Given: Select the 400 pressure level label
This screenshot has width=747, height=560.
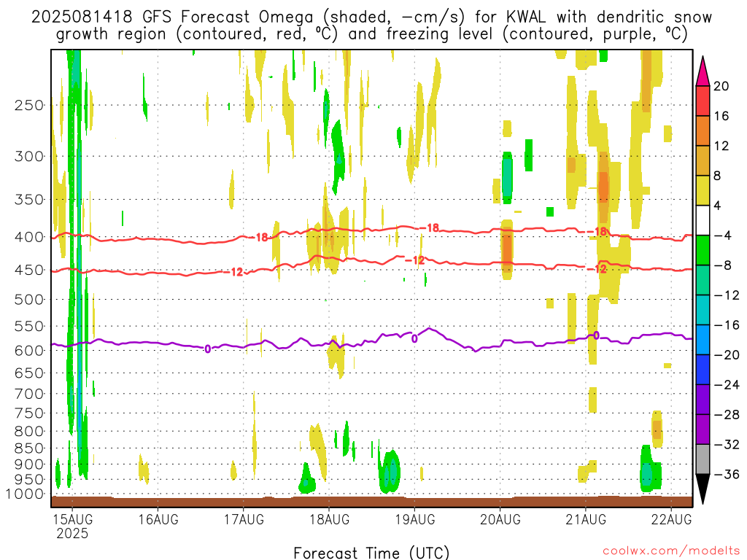Looking at the screenshot, I should tap(29, 237).
